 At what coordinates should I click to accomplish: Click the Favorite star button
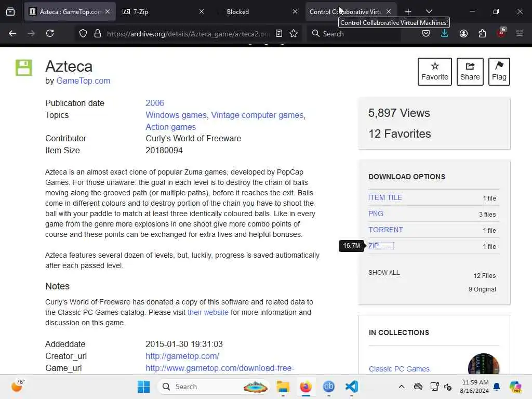click(435, 72)
